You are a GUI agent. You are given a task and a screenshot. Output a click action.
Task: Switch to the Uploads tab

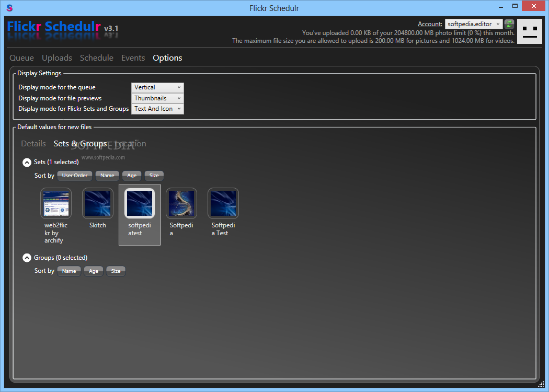(x=57, y=58)
